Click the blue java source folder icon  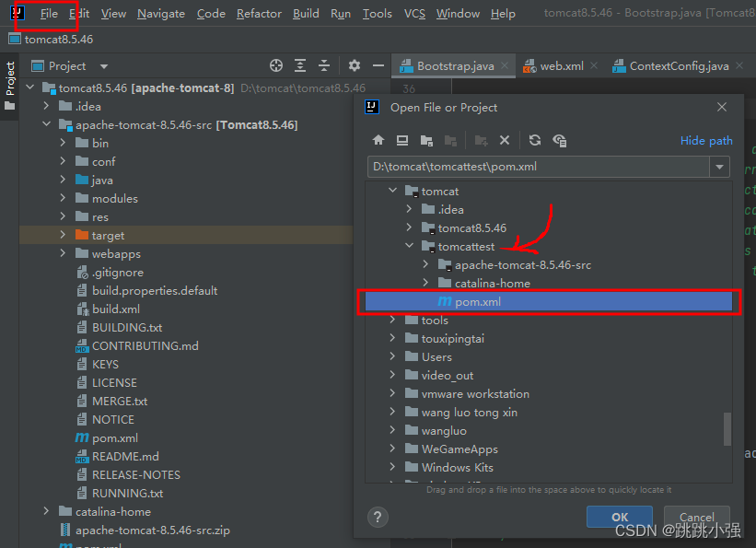pyautogui.click(x=82, y=180)
